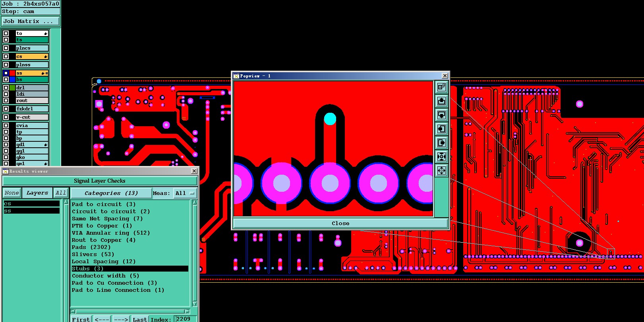The height and width of the screenshot is (322, 644).
Task: Open the Job Matrix button
Action: tap(31, 21)
